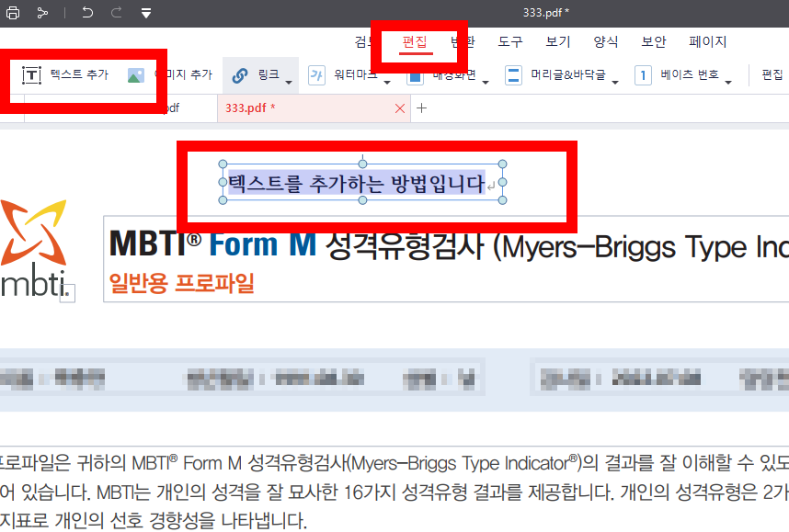789x532 pixels.
Task: Click the 편집 button at toolbar's far right
Action: pyautogui.click(x=773, y=75)
